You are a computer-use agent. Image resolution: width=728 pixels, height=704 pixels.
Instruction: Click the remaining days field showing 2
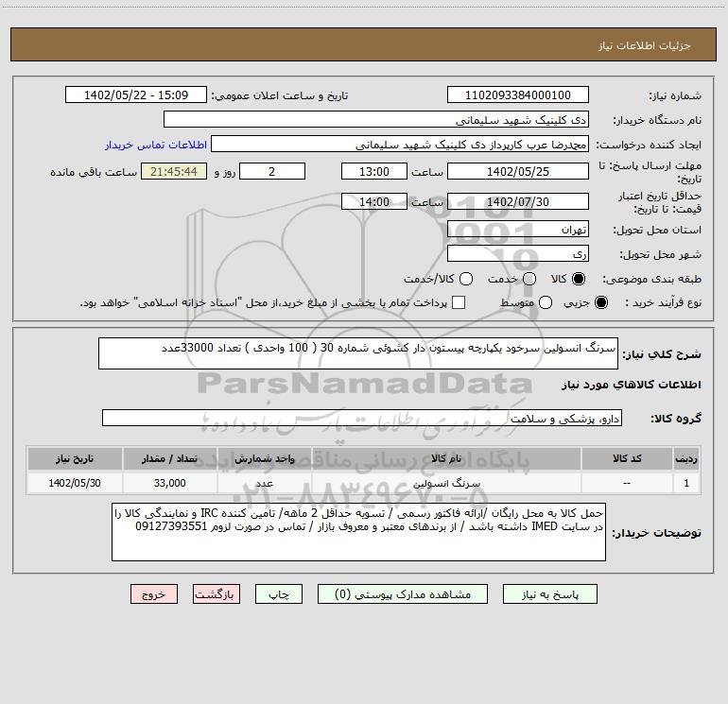pyautogui.click(x=272, y=171)
